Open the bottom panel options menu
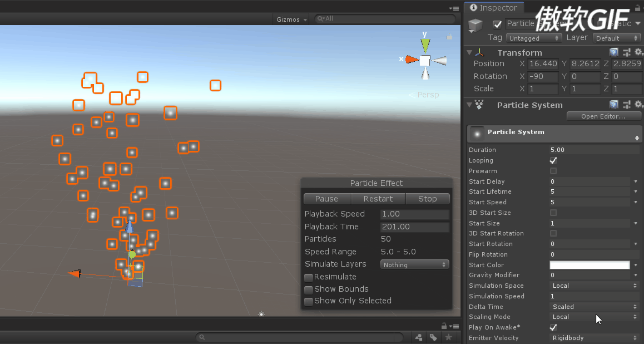The image size is (644, 344). pos(454,326)
